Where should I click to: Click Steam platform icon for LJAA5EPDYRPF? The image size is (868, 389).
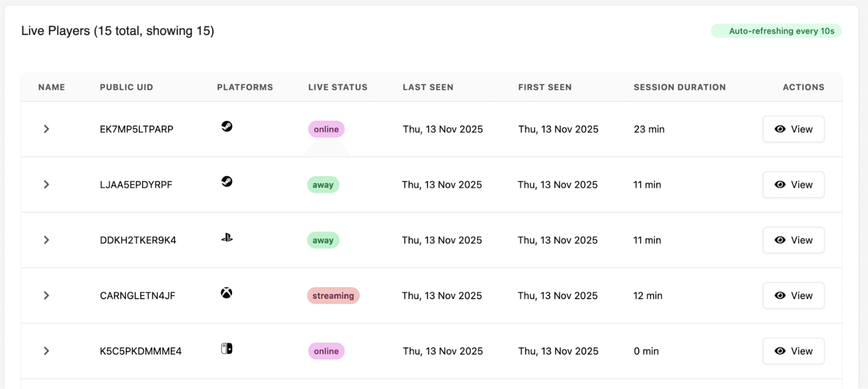click(x=227, y=181)
